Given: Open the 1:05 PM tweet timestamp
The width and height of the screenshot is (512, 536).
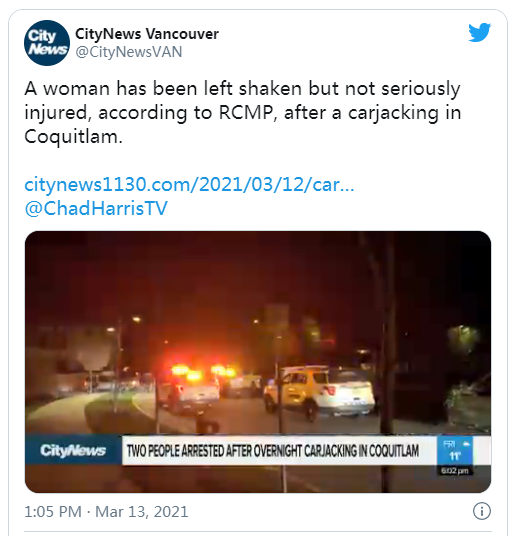Looking at the screenshot, I should (53, 512).
